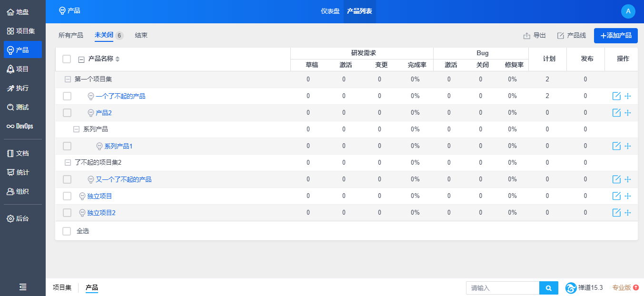
Task: Click edit icon for 独立项目2
Action: pyautogui.click(x=616, y=213)
